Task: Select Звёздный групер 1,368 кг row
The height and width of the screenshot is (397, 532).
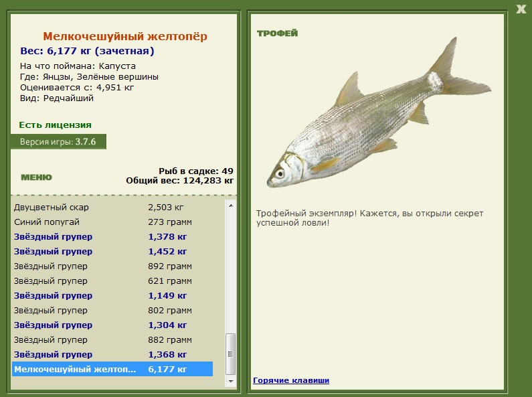Action: (x=112, y=355)
